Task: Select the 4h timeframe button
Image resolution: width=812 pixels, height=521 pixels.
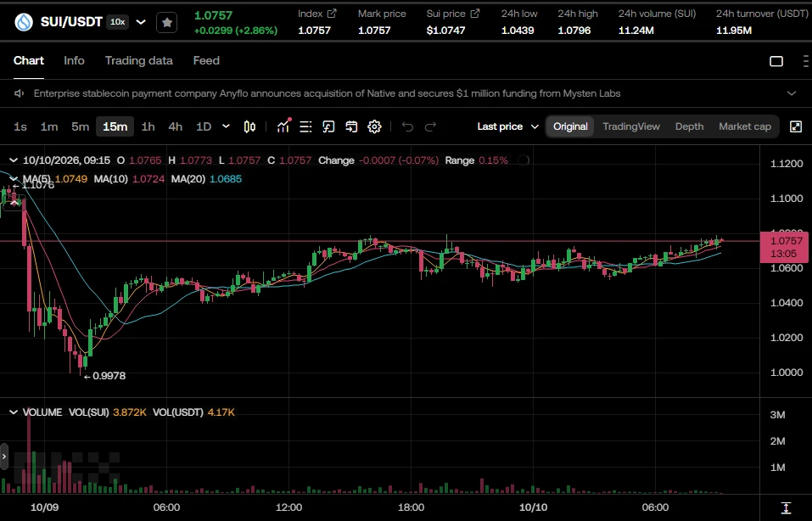Action: pyautogui.click(x=175, y=126)
